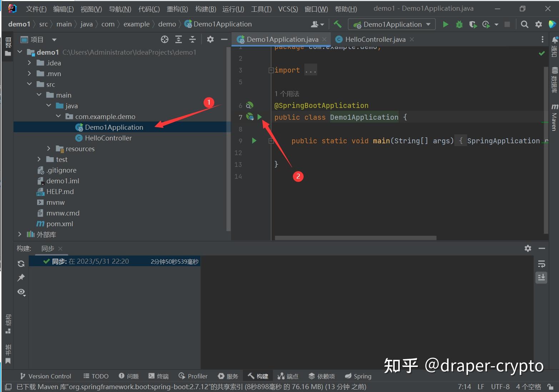Expand the .mvn folder
The width and height of the screenshot is (559, 392).
tap(29, 74)
